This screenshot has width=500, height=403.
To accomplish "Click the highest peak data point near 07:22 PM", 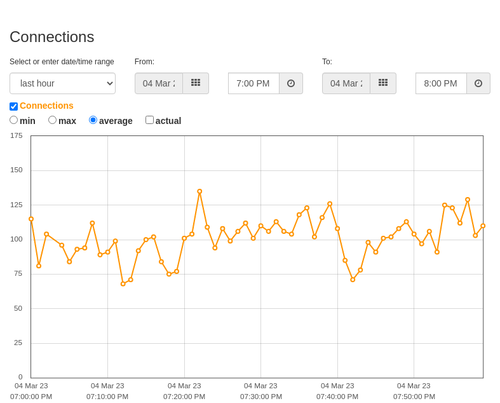I will tap(200, 192).
